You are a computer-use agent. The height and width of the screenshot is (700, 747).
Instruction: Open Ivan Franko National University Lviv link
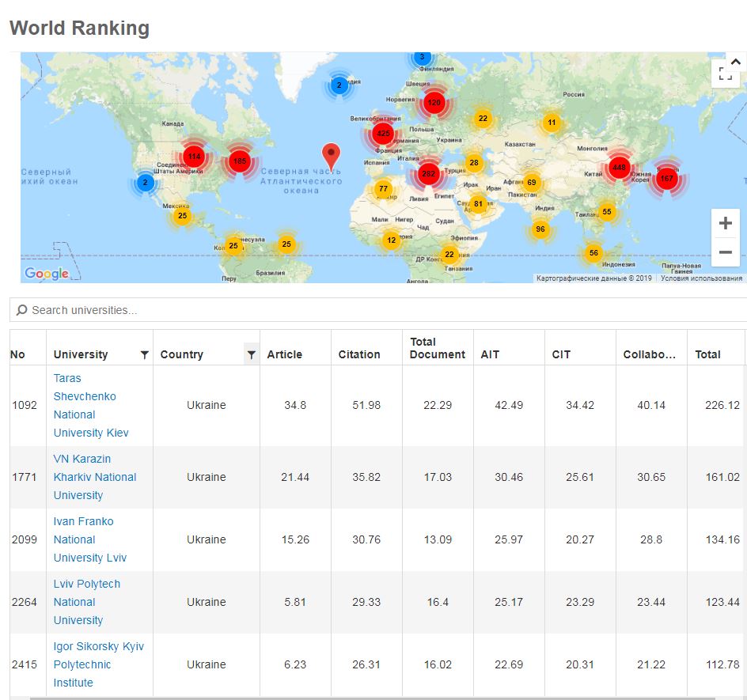pos(90,539)
